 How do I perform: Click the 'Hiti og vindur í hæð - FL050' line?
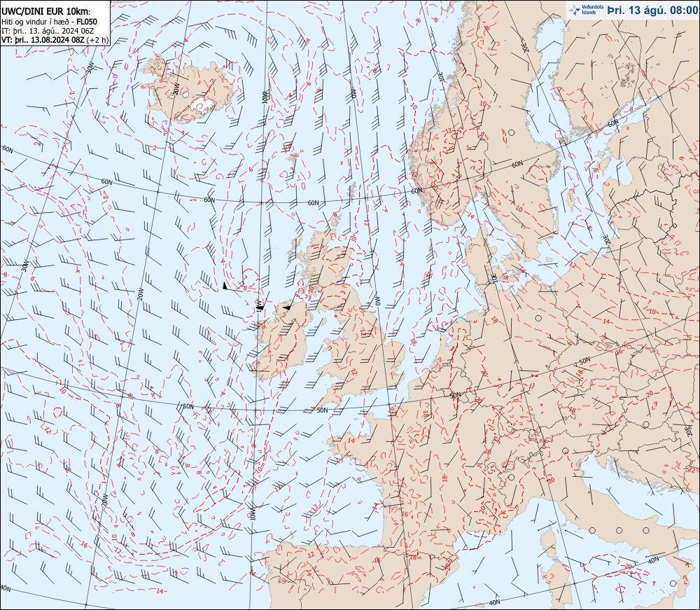tap(49, 22)
